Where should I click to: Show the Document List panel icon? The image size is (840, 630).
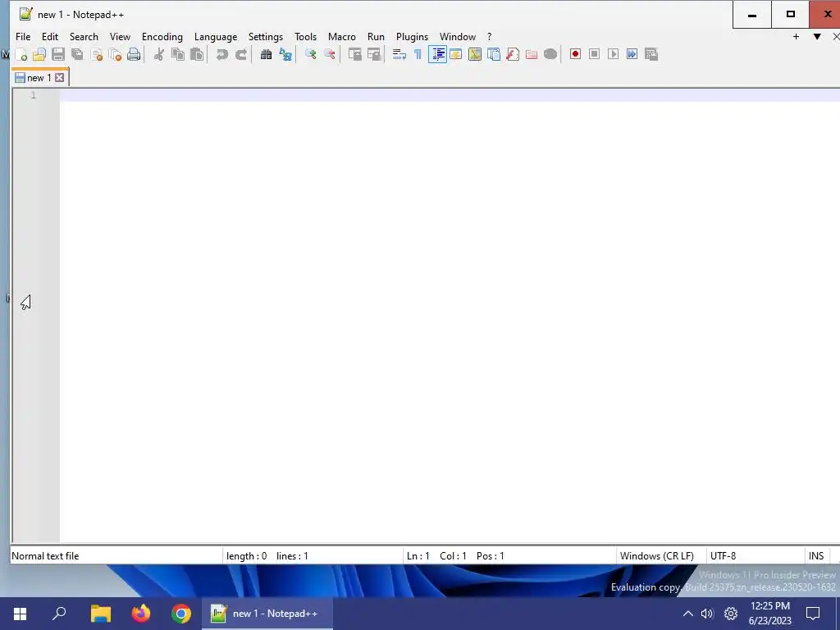(x=494, y=54)
